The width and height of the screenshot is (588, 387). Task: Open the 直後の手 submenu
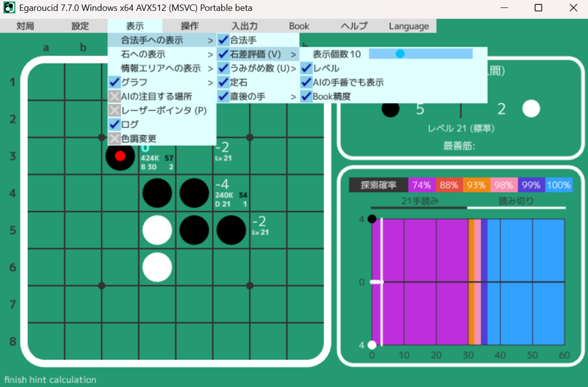pos(257,97)
